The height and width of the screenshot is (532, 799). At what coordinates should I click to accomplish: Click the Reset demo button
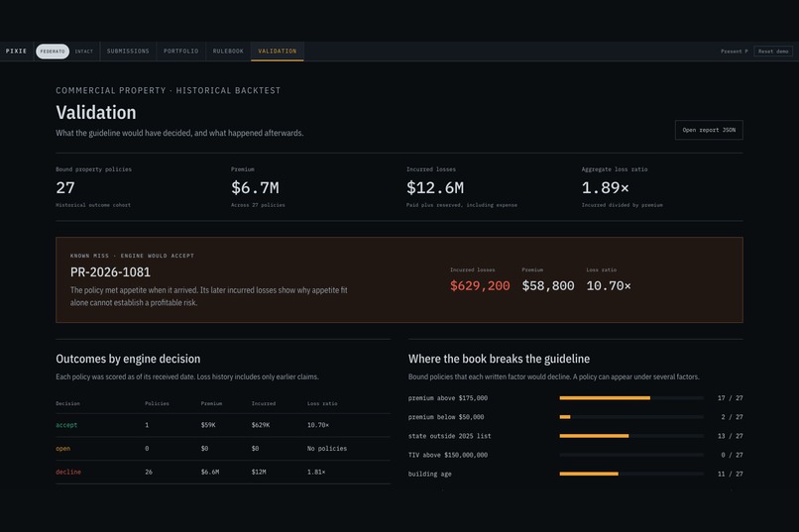coord(773,52)
